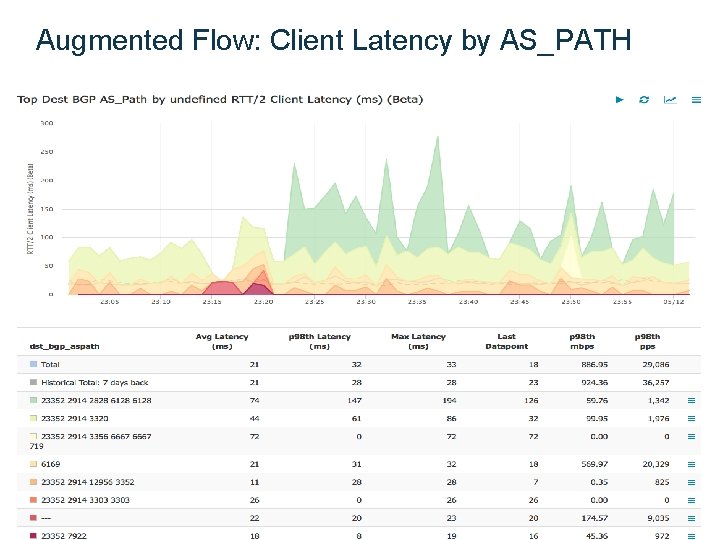
Task: Click the 886.95 mbps value in Total row
Action: 595,364
